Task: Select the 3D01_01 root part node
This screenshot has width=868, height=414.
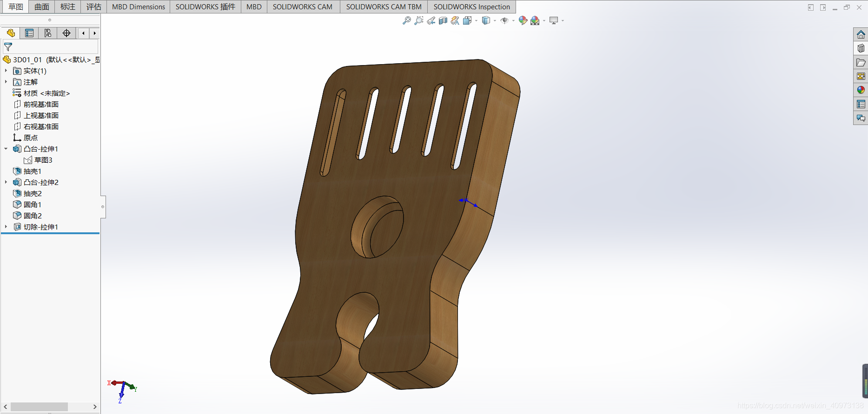Action: (51, 59)
